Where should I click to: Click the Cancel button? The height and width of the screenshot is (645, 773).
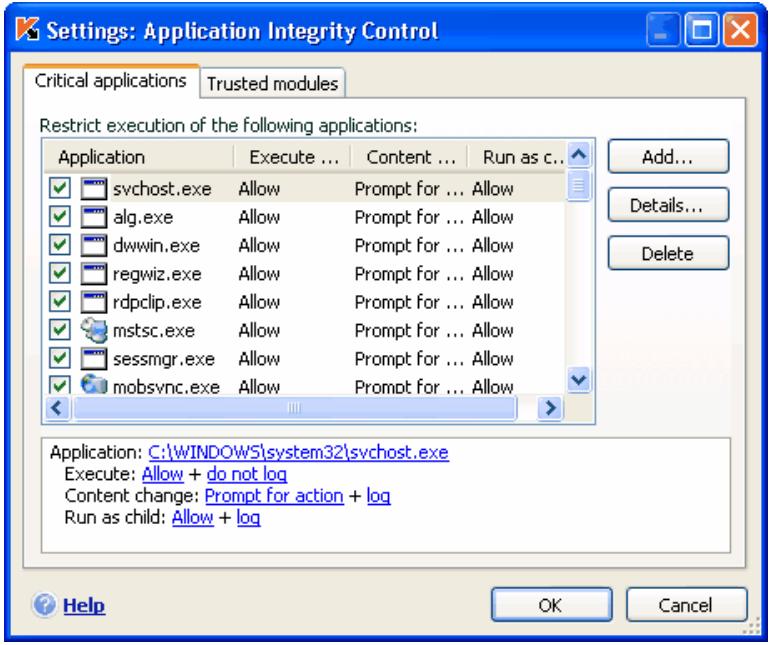(687, 605)
